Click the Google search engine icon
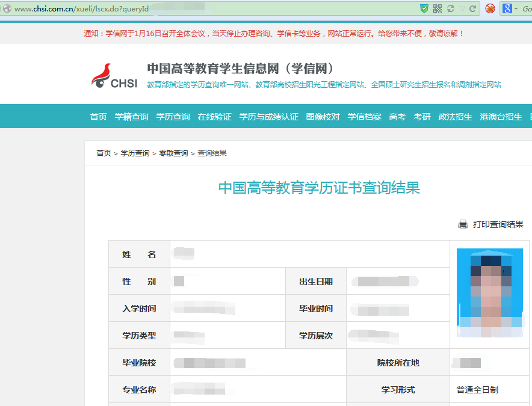532x406 pixels. (x=507, y=8)
